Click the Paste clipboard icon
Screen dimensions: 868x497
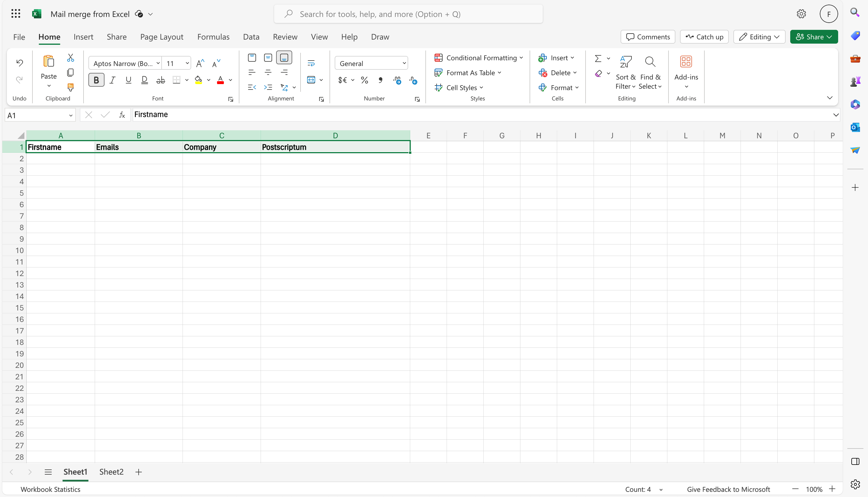click(49, 61)
